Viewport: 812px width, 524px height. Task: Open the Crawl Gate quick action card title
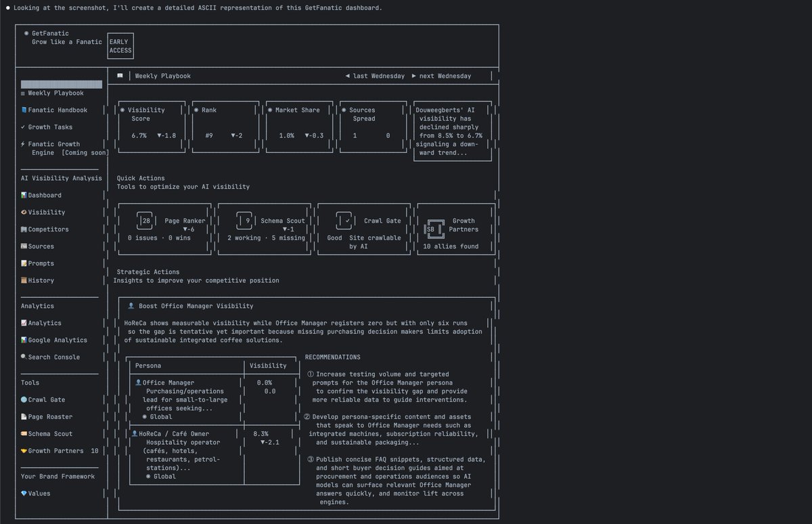[382, 221]
